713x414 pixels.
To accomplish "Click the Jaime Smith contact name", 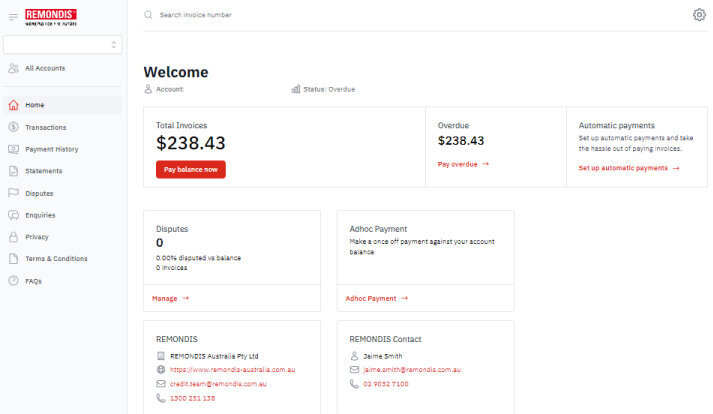I will (x=383, y=356).
